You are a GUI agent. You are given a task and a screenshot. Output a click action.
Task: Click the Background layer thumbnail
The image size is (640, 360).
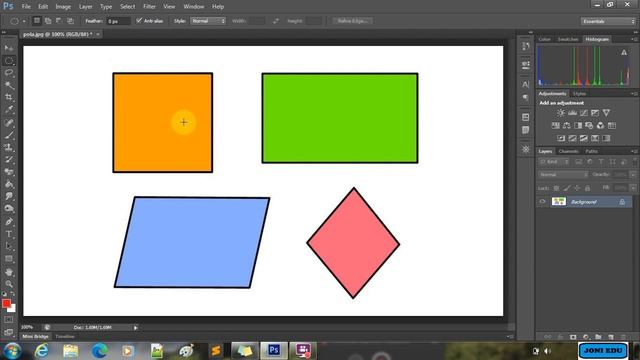pyautogui.click(x=559, y=201)
